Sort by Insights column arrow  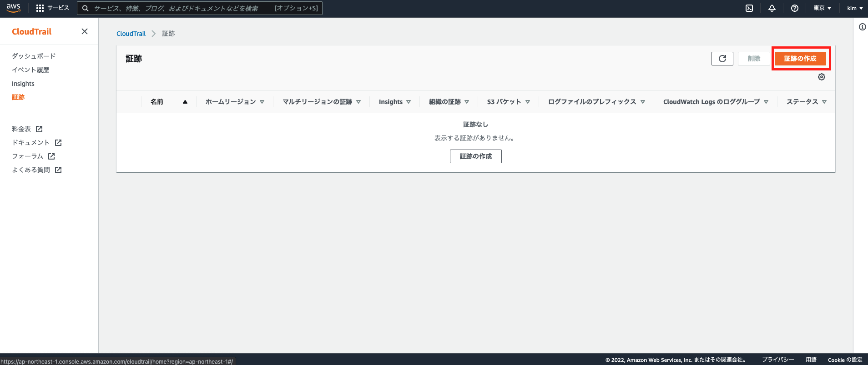(x=409, y=102)
